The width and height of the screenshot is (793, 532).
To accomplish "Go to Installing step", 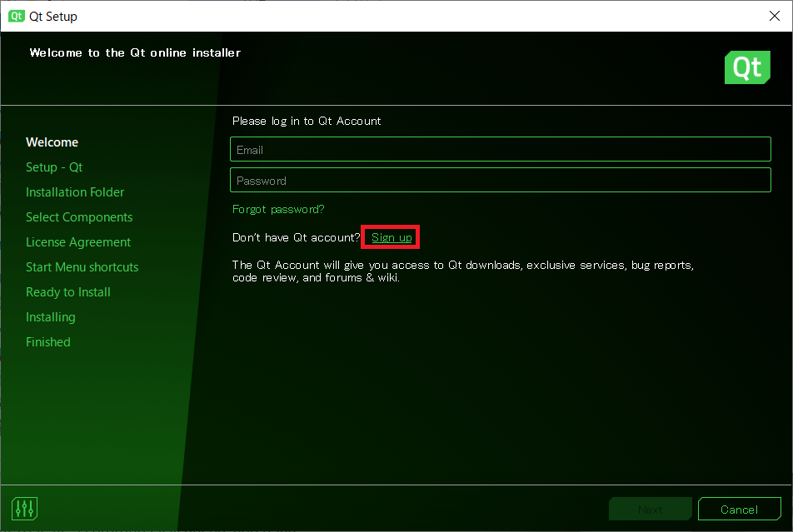I will click(51, 317).
